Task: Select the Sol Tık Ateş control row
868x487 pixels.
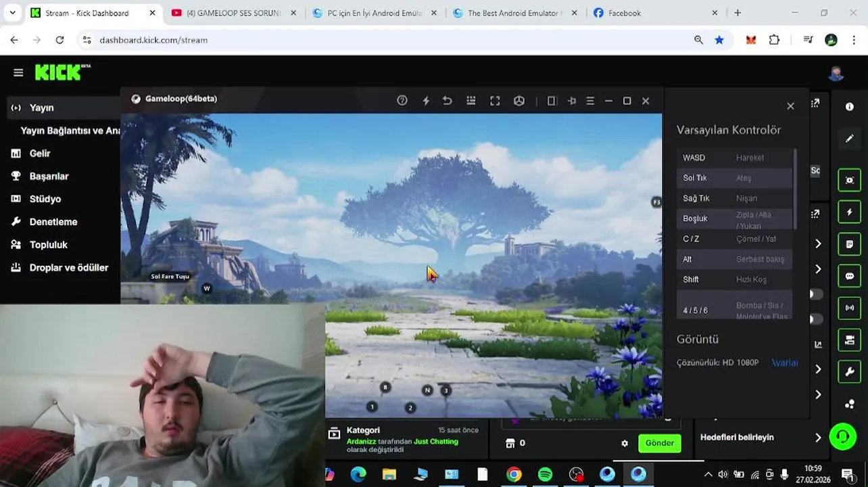Action: coord(734,178)
